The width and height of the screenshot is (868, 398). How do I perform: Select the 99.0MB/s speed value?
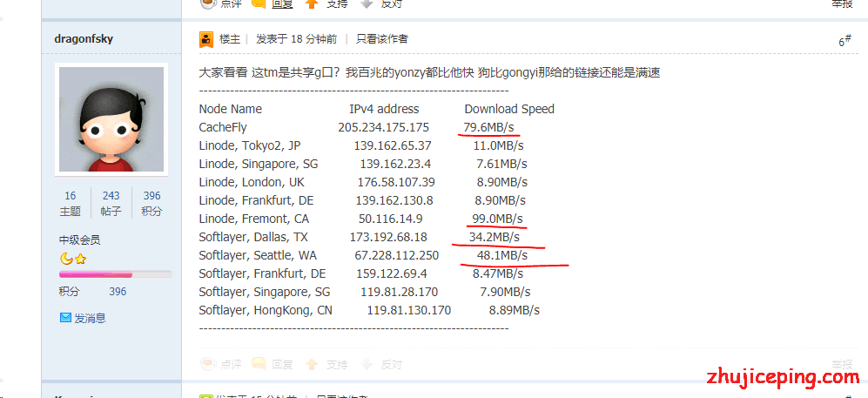(498, 219)
